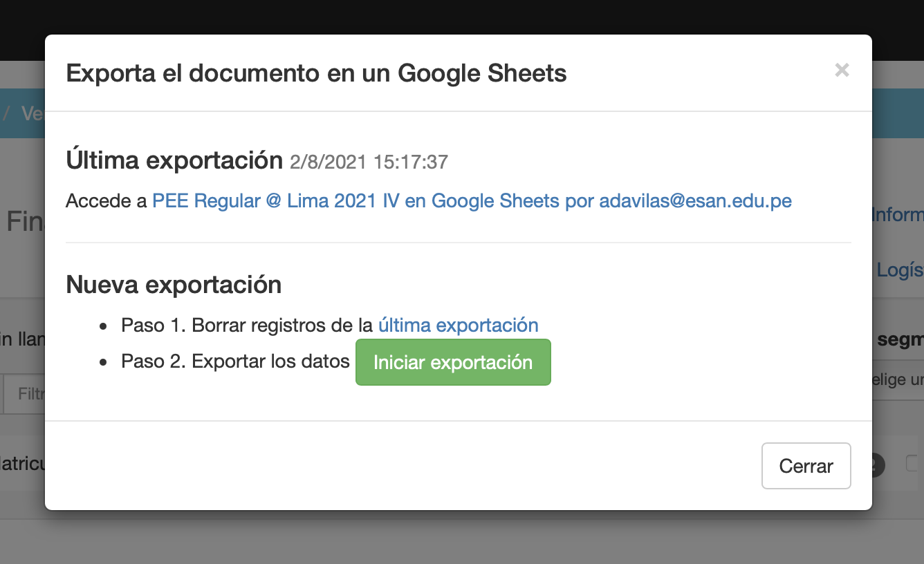924x564 pixels.
Task: Click the Cerrar button
Action: tap(806, 466)
